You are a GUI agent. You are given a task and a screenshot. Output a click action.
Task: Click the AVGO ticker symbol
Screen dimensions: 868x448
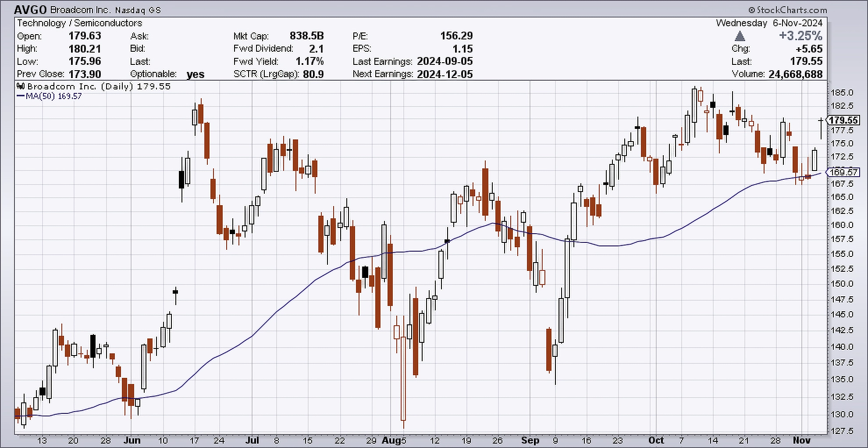pyautogui.click(x=30, y=9)
